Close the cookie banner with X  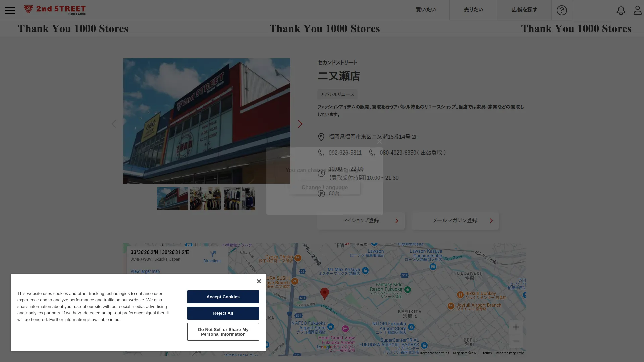(259, 281)
